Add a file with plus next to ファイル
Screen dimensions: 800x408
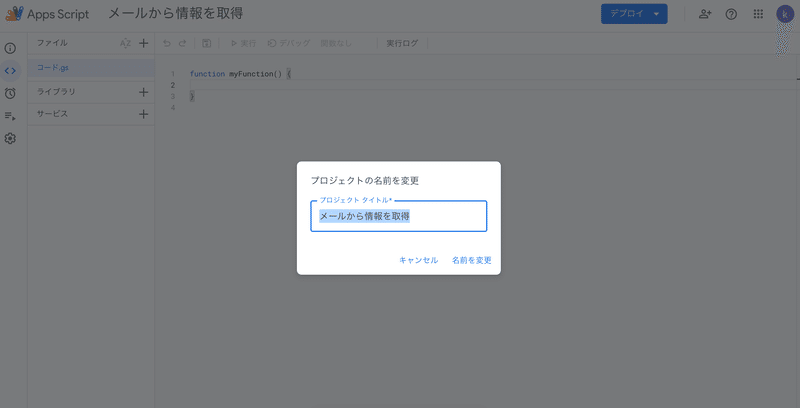tap(143, 43)
